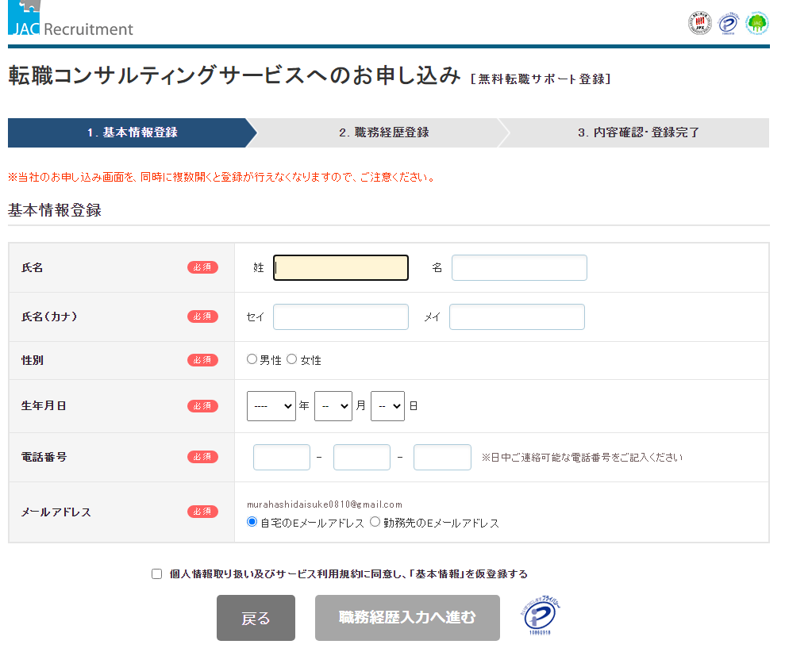The image size is (812, 652).
Task: Click the Privacy Mark beside 職務経歴入力へ進む button
Action: click(541, 618)
